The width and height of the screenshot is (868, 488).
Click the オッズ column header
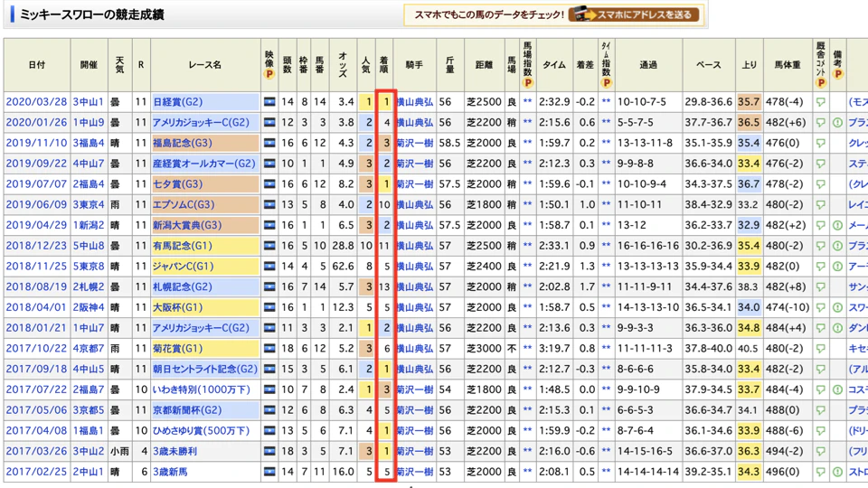tap(343, 65)
